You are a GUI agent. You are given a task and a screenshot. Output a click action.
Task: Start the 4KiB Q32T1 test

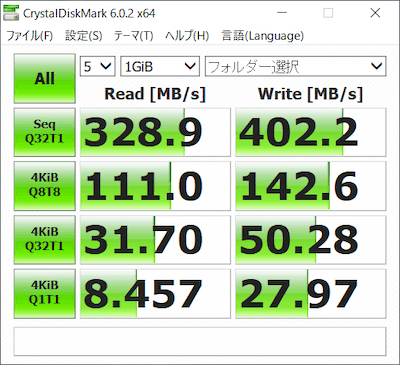[x=45, y=239]
